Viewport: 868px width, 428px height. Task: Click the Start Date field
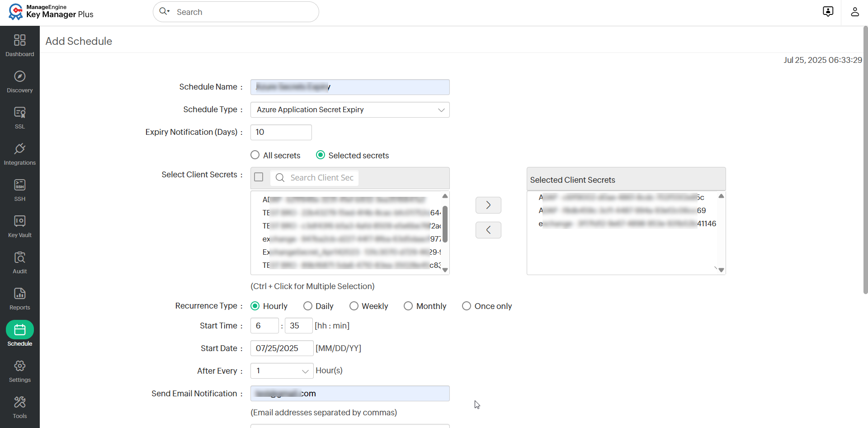pos(282,348)
